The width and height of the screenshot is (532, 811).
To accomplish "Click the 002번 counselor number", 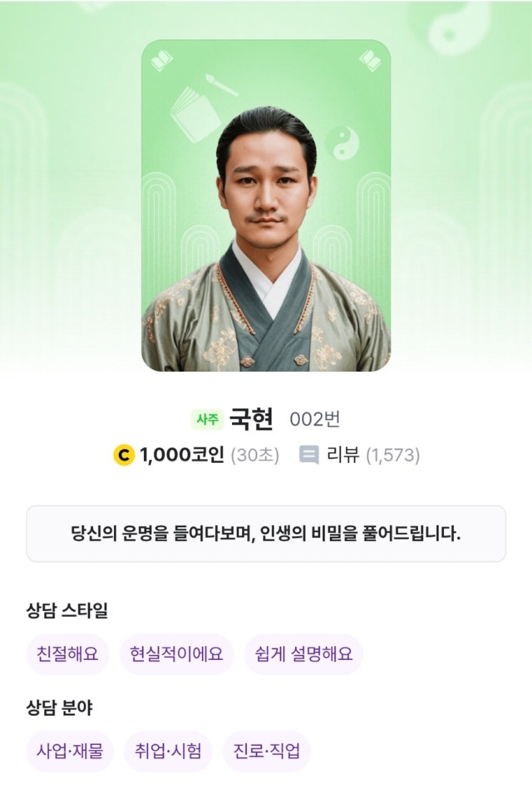I will click(x=315, y=419).
